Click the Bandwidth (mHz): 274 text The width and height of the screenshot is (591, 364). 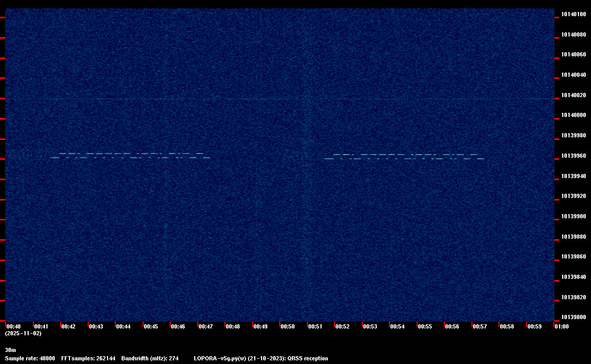(x=150, y=358)
